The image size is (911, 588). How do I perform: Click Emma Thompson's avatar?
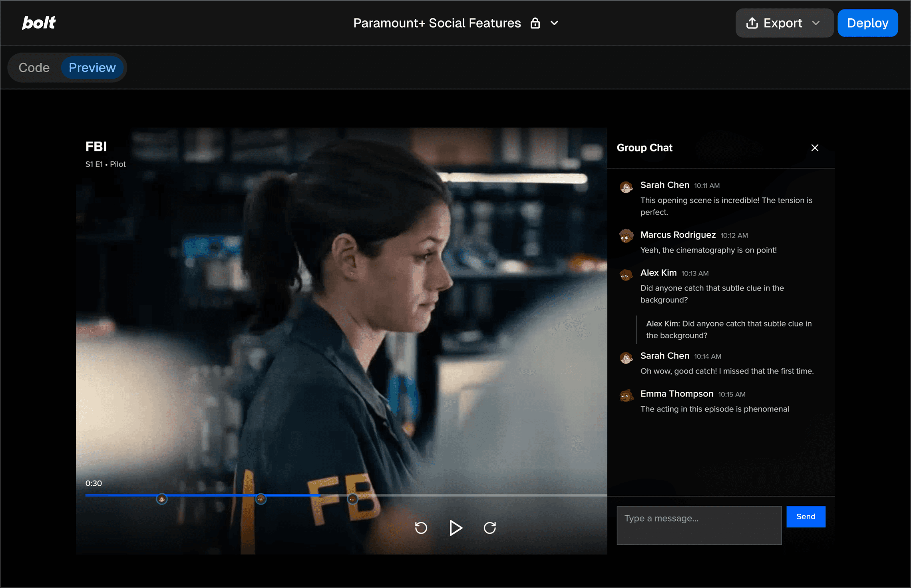626,395
